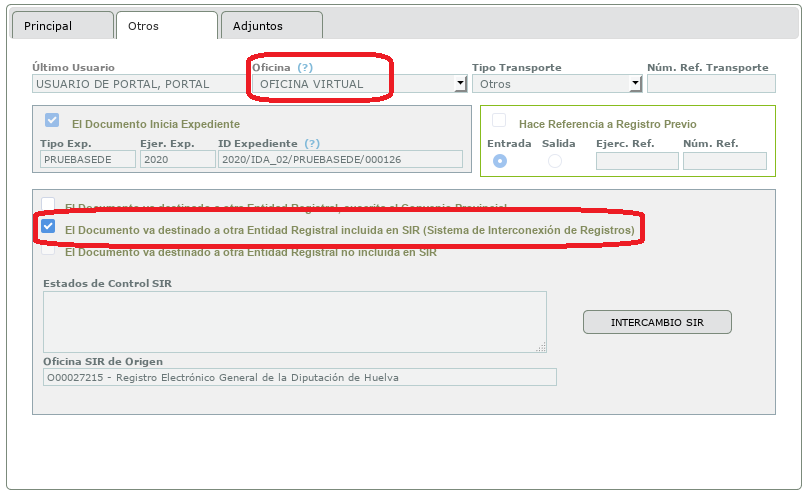Toggle El Documento Inicia Expediente checkbox

coord(52,120)
